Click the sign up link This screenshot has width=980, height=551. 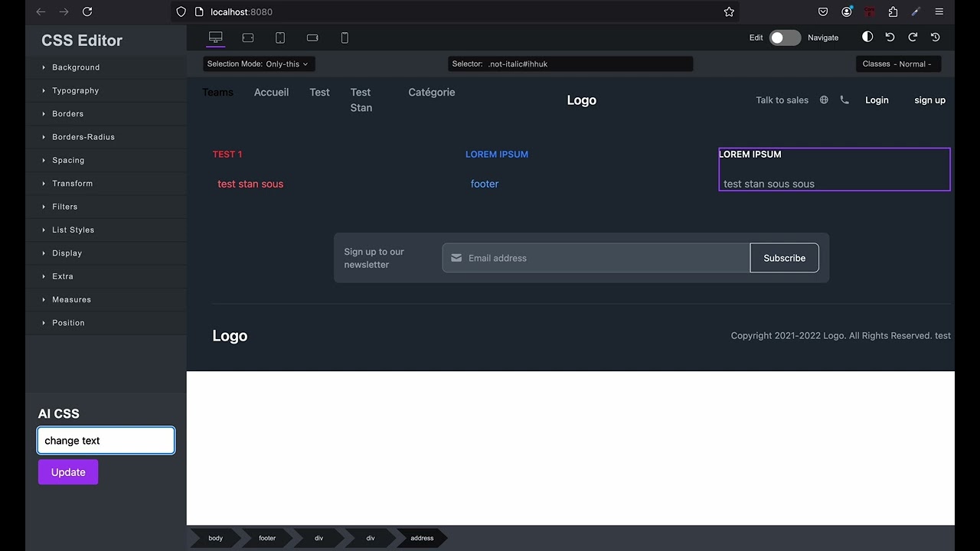coord(929,99)
